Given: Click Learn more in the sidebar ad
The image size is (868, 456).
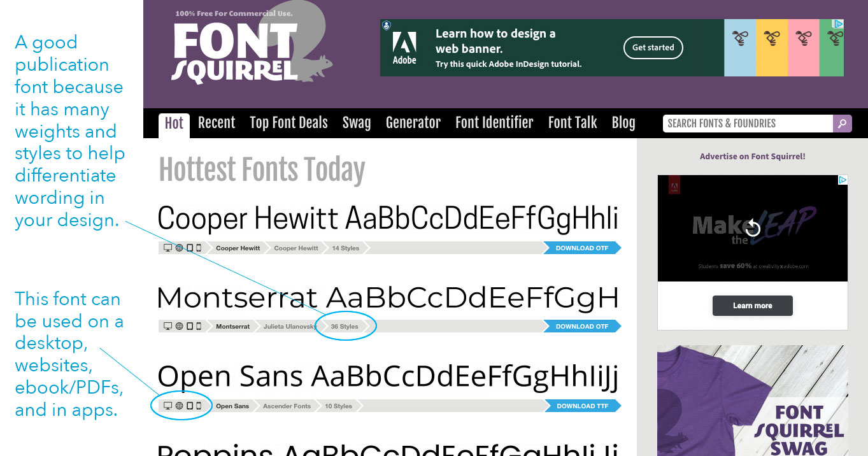Looking at the screenshot, I should click(x=752, y=306).
